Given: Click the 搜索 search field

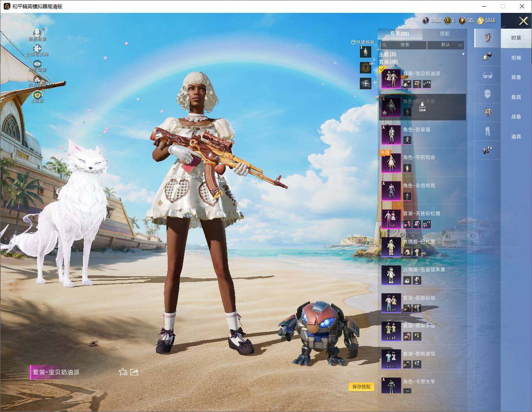Looking at the screenshot, I should click(x=403, y=45).
